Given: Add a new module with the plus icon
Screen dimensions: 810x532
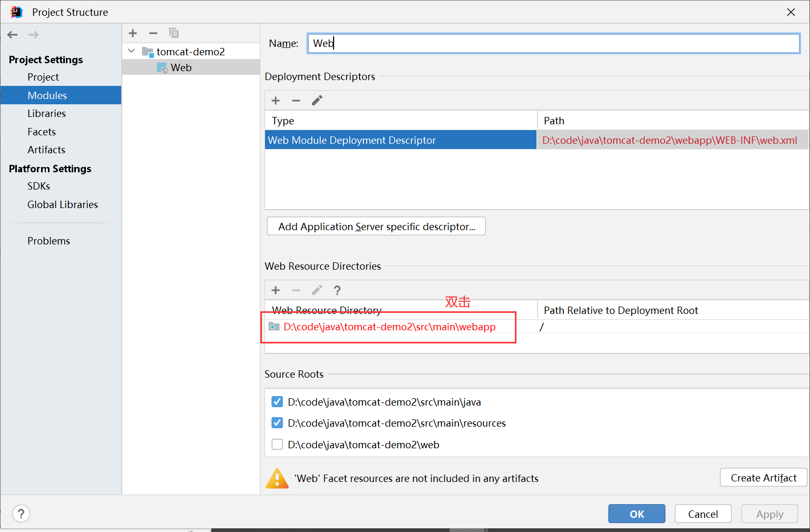Looking at the screenshot, I should coord(133,33).
